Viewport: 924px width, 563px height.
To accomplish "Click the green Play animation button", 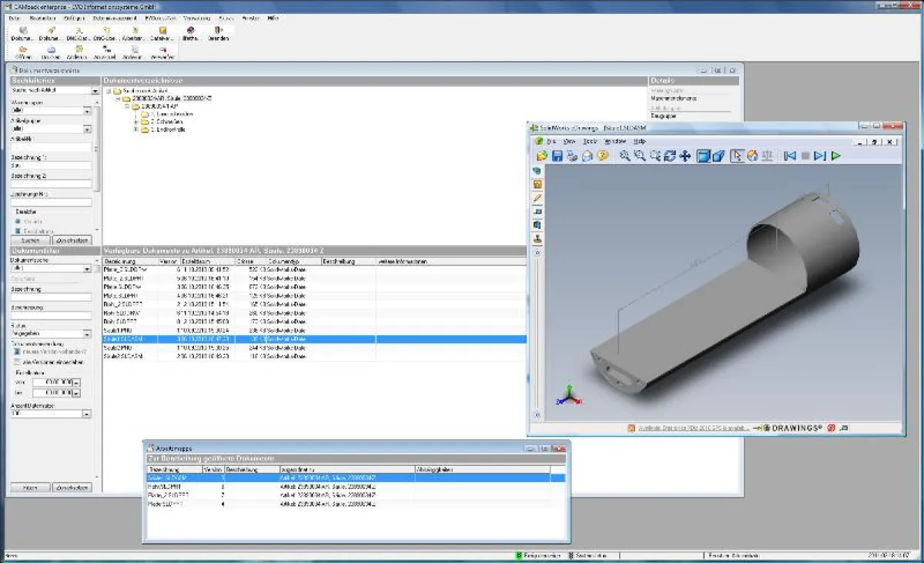I will tap(835, 156).
